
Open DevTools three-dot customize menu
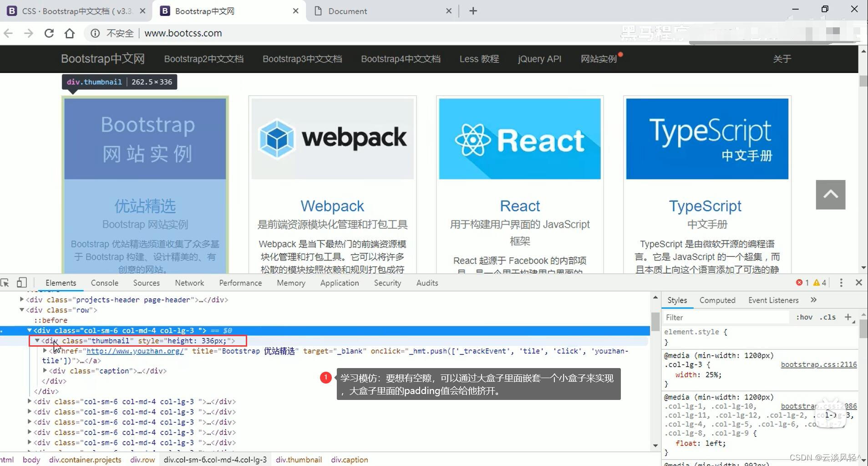tap(841, 283)
